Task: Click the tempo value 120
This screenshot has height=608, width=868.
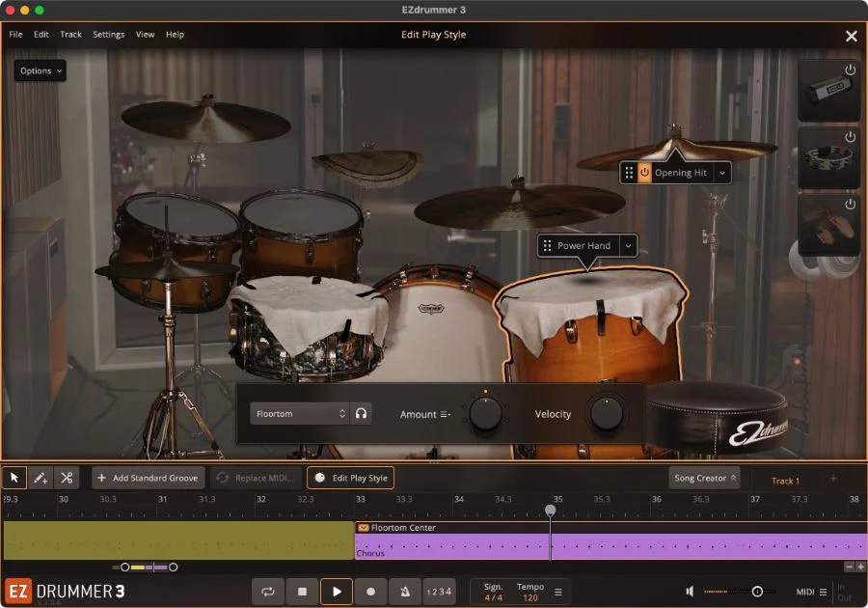Action: pos(530,598)
